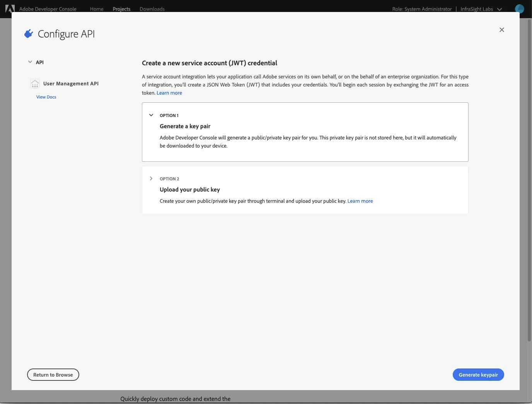Click the OPTION 2 label
Screen dimensions: 532x404
169,179
